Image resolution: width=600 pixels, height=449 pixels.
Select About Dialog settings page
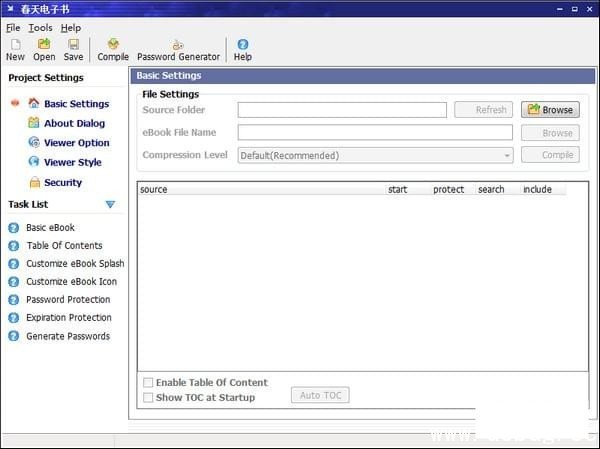(x=73, y=124)
